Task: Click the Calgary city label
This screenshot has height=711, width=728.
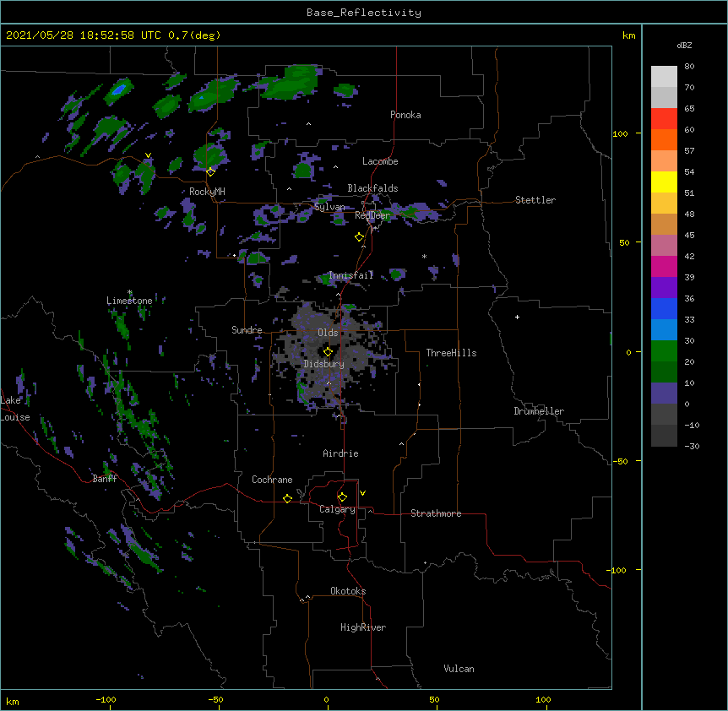Action: click(x=337, y=509)
